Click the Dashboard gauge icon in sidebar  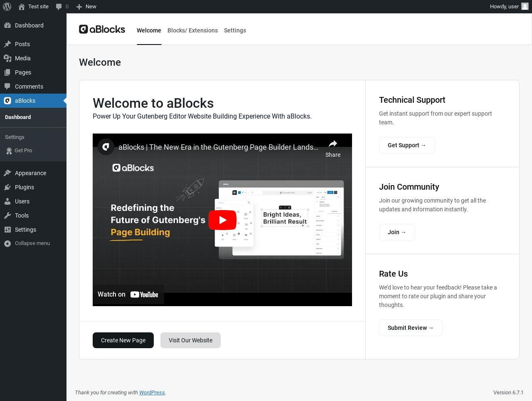(7, 25)
